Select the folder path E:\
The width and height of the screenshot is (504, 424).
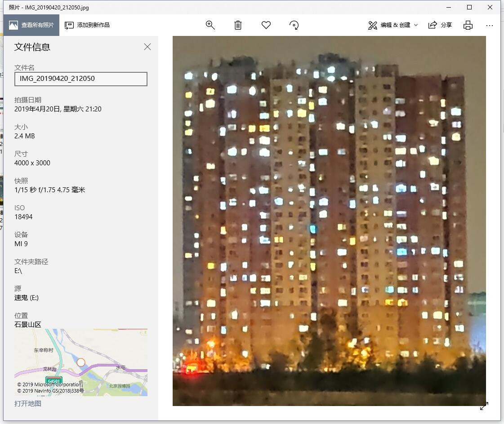(18, 271)
